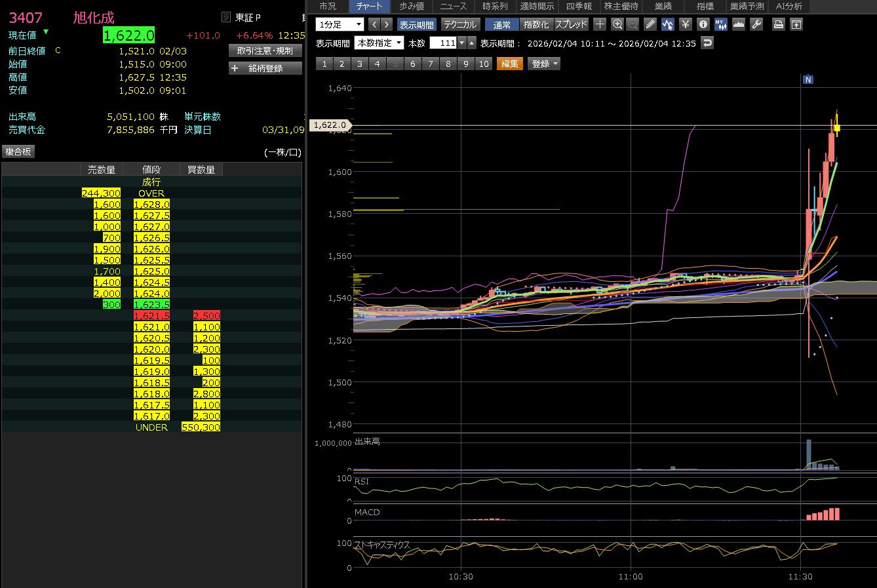Click the 1,622.0 price marker on chart axis
This screenshot has height=588, width=877.
330,125
